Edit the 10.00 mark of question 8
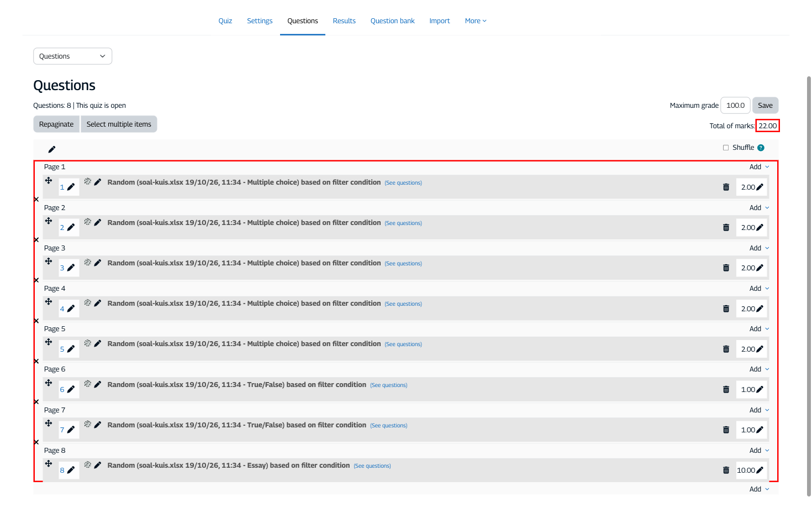 [x=760, y=471]
